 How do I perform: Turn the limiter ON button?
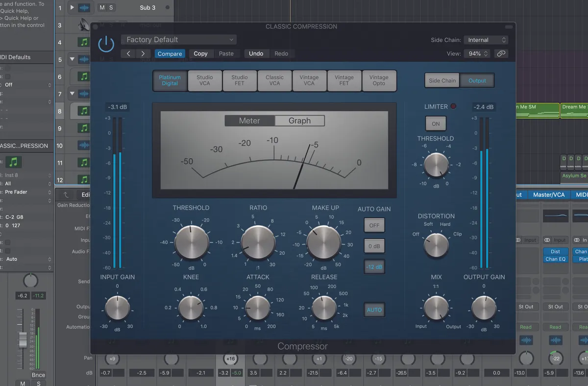[436, 124]
